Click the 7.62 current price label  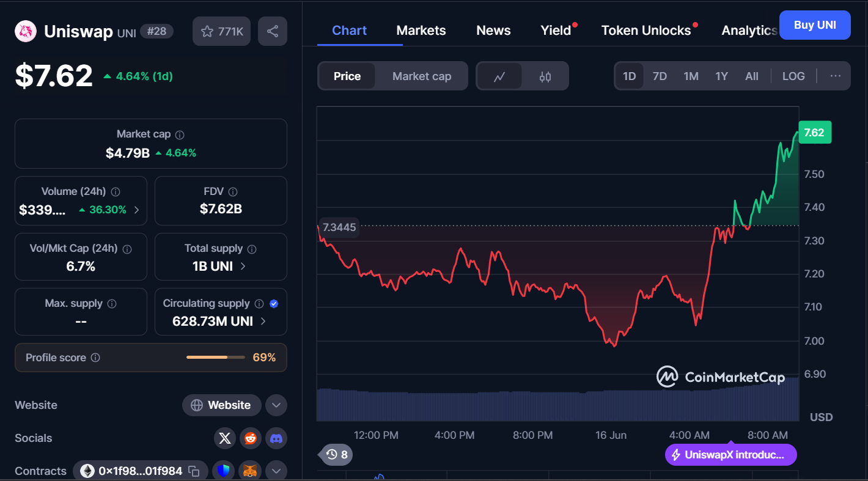[x=815, y=133]
